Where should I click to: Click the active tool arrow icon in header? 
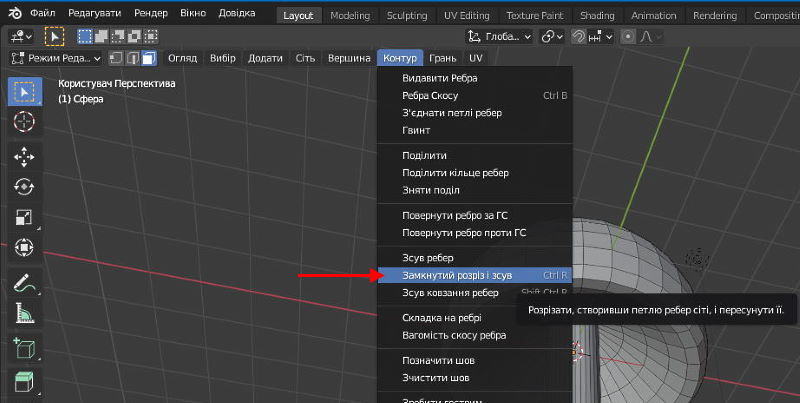pyautogui.click(x=55, y=37)
